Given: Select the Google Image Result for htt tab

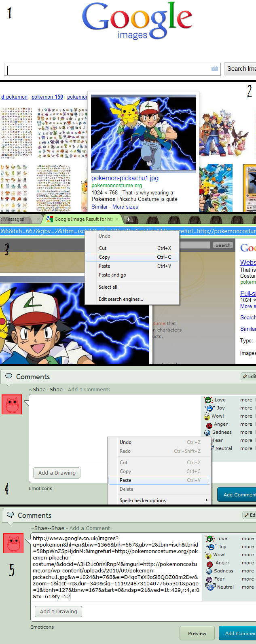Looking at the screenshot, I should (x=83, y=219).
